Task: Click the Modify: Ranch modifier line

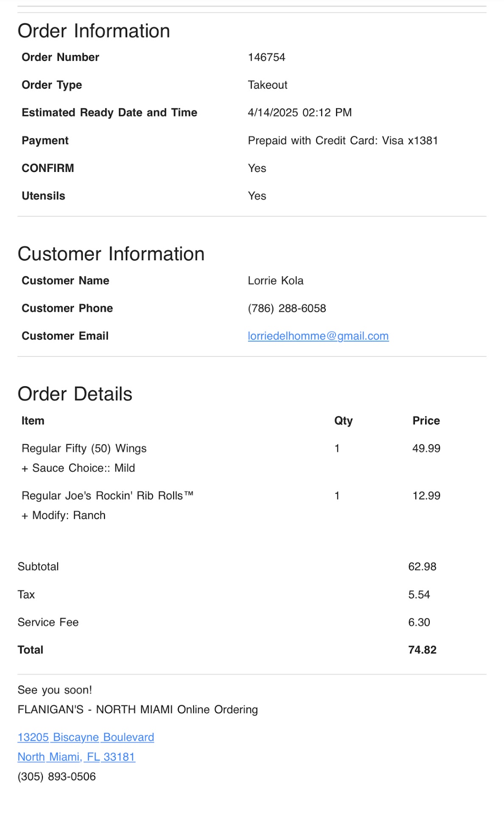Action: [x=64, y=515]
